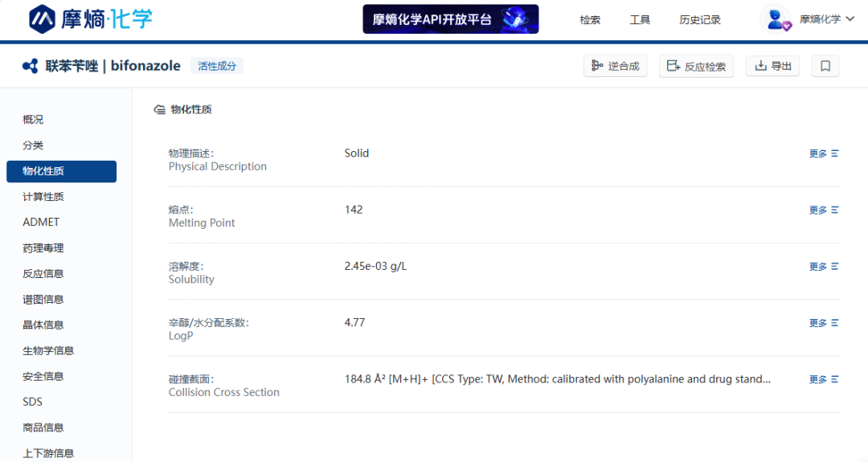Click the Collision Cross Section label
Viewport: 868px width, 462px height.
tap(223, 392)
